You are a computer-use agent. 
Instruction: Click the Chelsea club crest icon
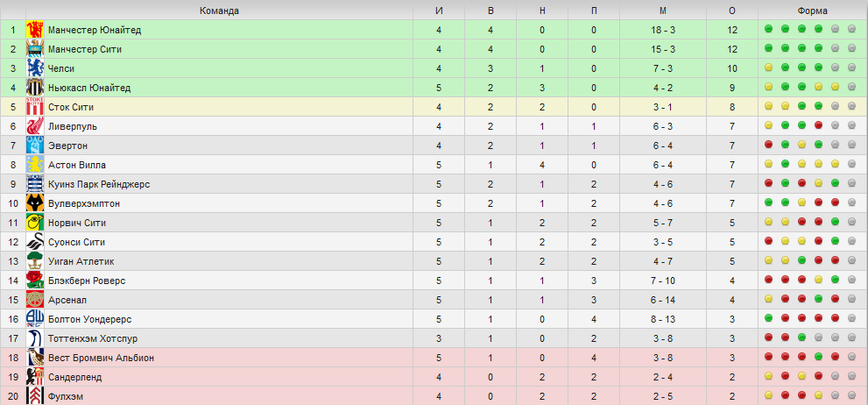click(35, 68)
